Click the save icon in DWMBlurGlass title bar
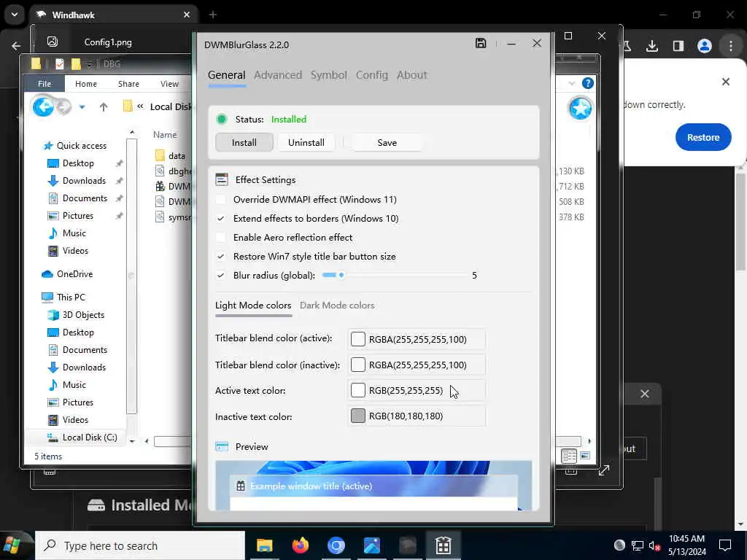The height and width of the screenshot is (560, 747). coord(481,43)
